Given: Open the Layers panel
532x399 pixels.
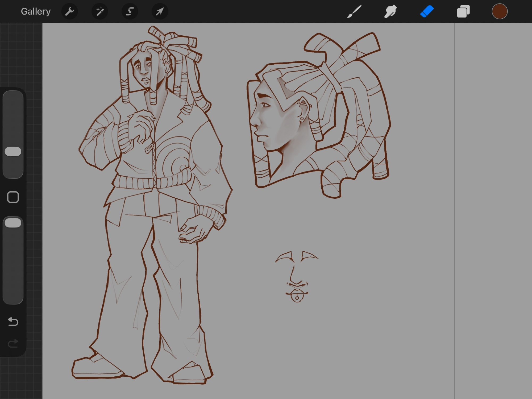Looking at the screenshot, I should [x=463, y=11].
